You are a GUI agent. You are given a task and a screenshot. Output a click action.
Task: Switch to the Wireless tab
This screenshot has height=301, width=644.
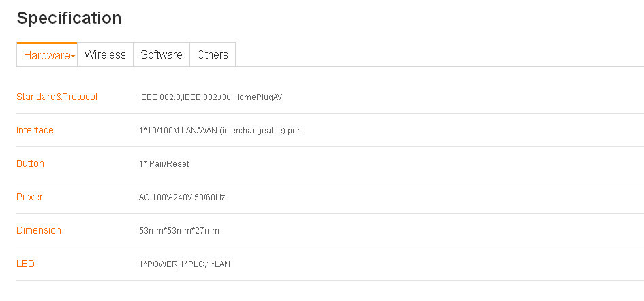[x=105, y=55]
